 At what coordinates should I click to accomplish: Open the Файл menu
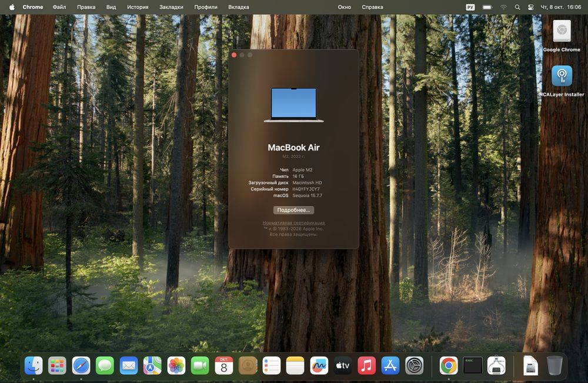pos(59,7)
